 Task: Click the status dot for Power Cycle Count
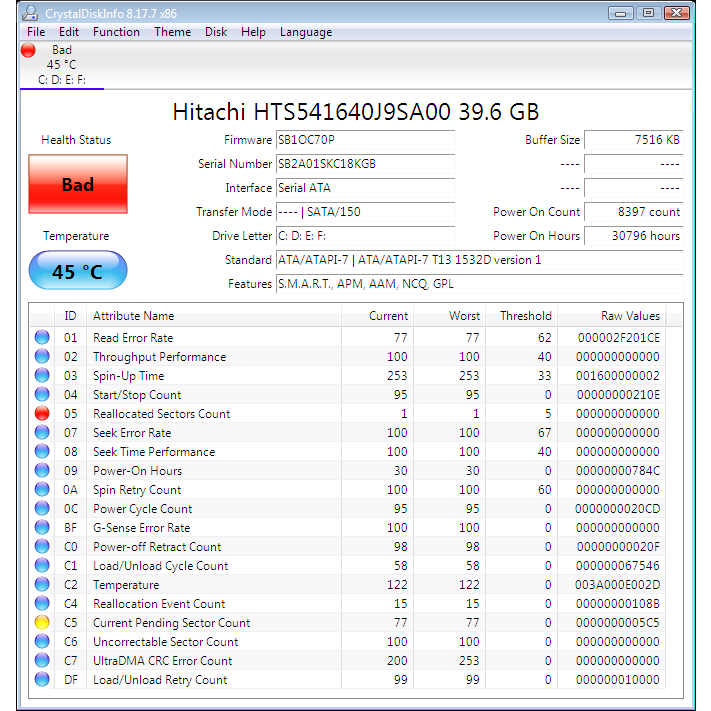point(42,509)
